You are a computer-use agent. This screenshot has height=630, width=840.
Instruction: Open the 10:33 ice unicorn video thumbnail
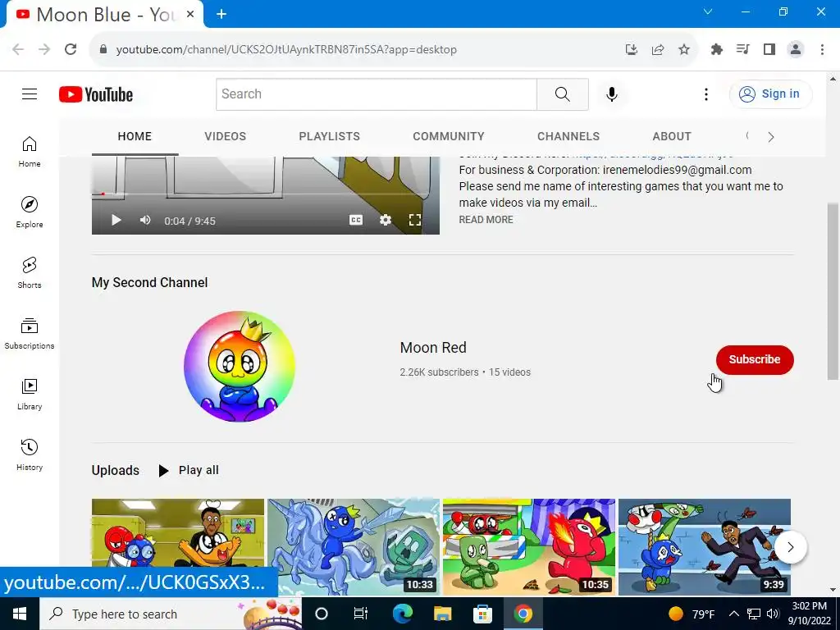(354, 547)
